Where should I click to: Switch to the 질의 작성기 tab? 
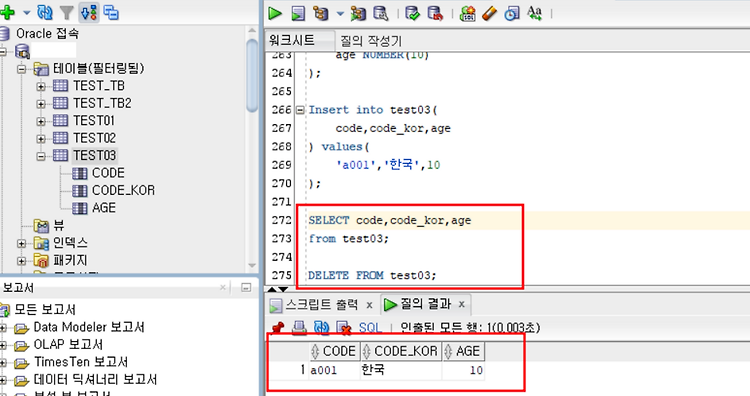371,40
